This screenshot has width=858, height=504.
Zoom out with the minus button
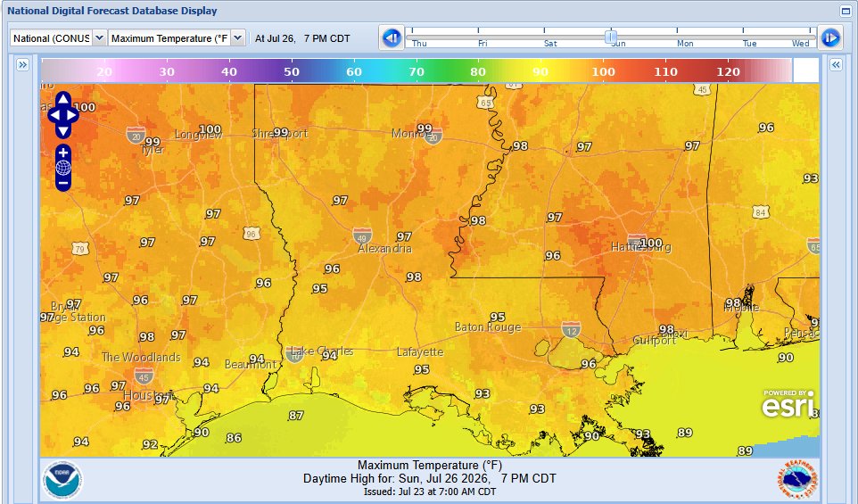(63, 184)
